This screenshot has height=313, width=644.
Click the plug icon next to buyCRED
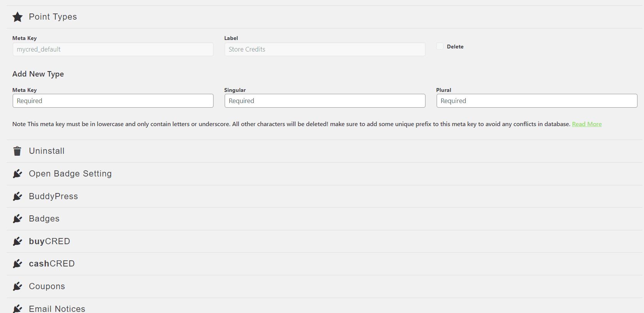17,241
